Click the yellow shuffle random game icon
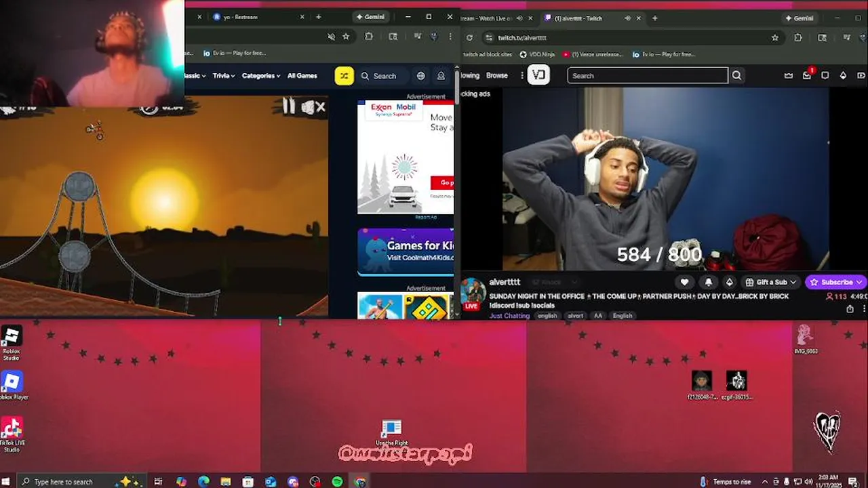This screenshot has height=488, width=868. pyautogui.click(x=344, y=76)
